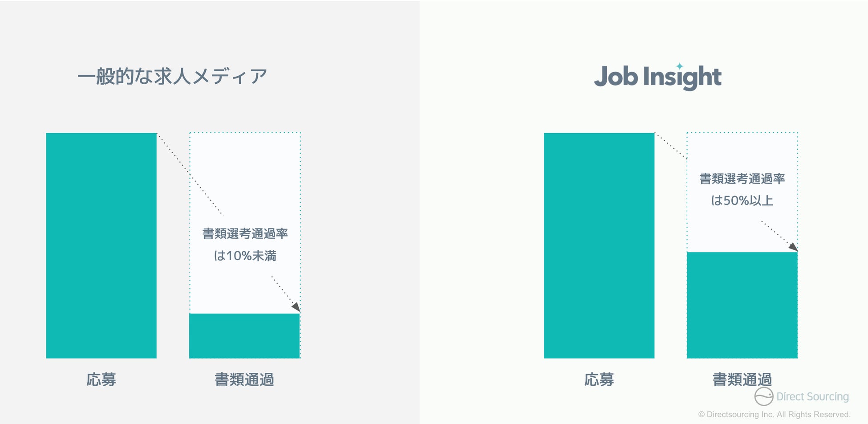Click the left chart's 書類選考通過率 text line

245,233
